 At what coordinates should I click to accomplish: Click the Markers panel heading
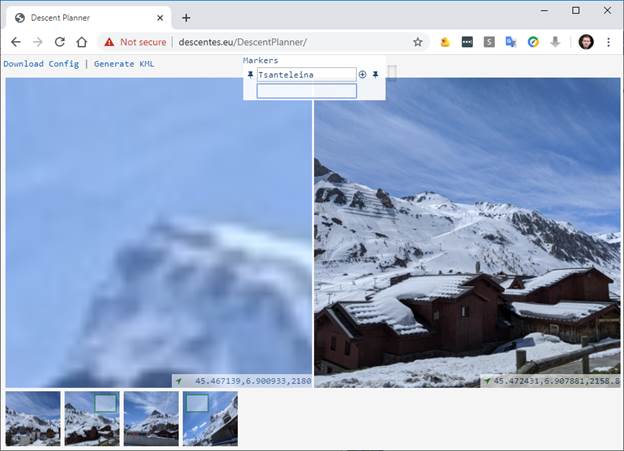click(x=261, y=61)
